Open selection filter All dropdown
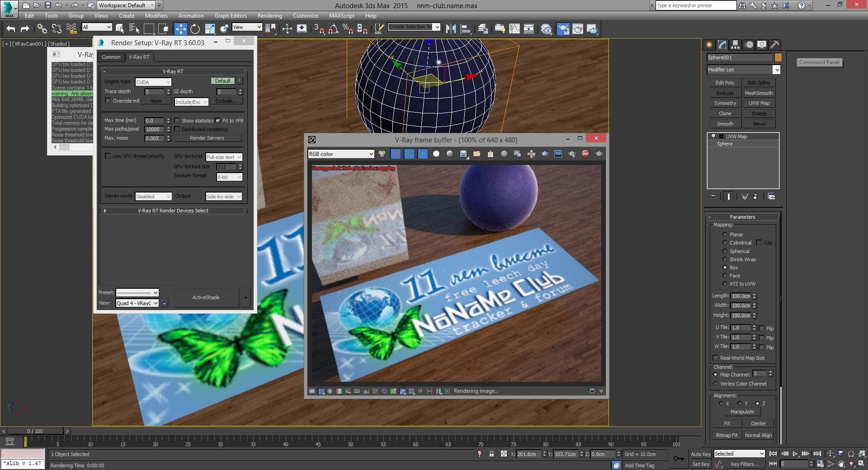This screenshot has height=470, width=868. 97,27
